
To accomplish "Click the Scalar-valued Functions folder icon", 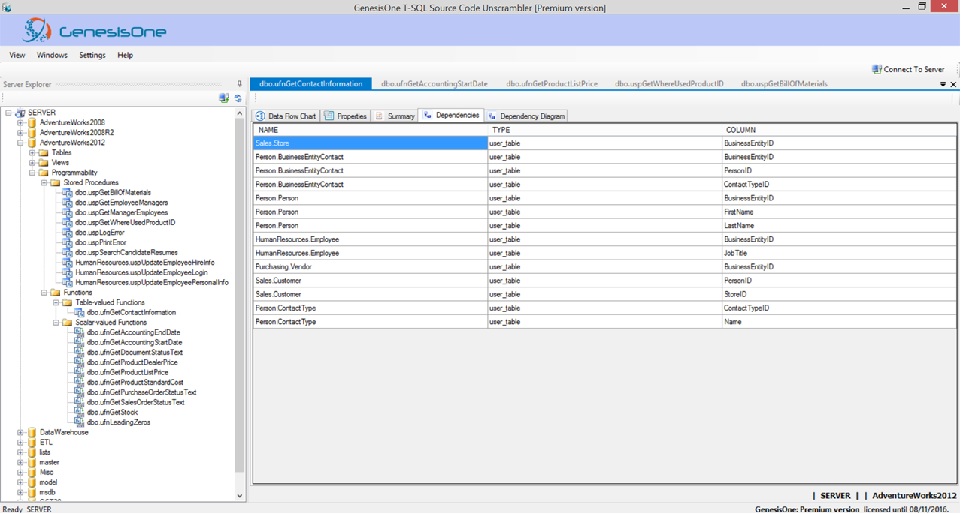I will tap(67, 323).
